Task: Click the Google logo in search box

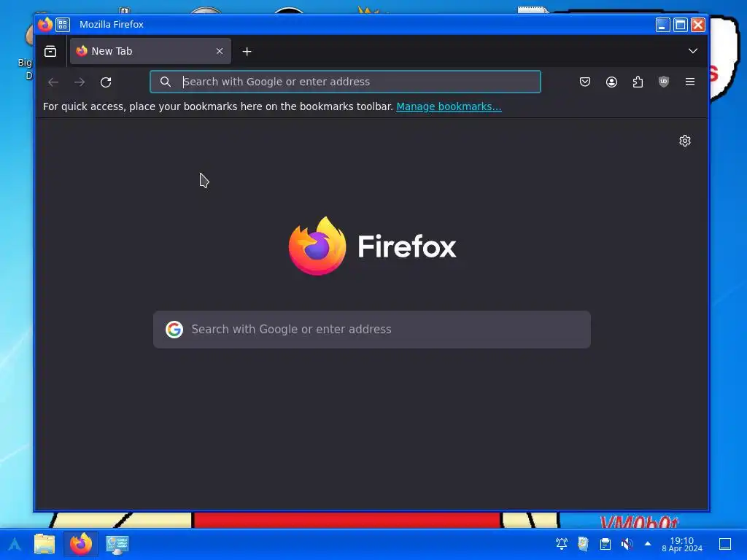Action: click(x=174, y=329)
